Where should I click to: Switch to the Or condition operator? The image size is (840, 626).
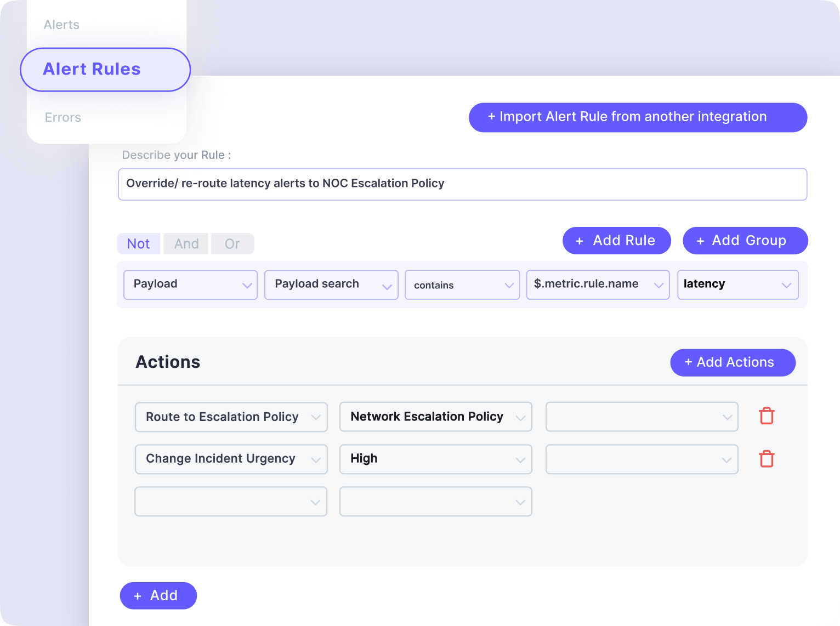[231, 243]
